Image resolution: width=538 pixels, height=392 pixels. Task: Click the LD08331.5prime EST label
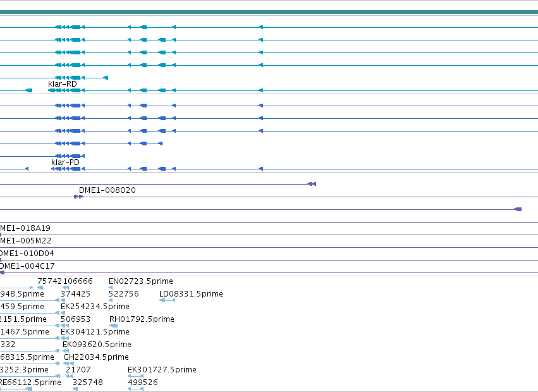pyautogui.click(x=191, y=294)
